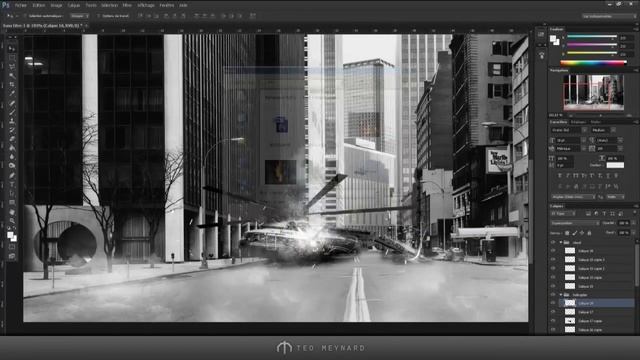Select the Hand tool

click(x=11, y=212)
